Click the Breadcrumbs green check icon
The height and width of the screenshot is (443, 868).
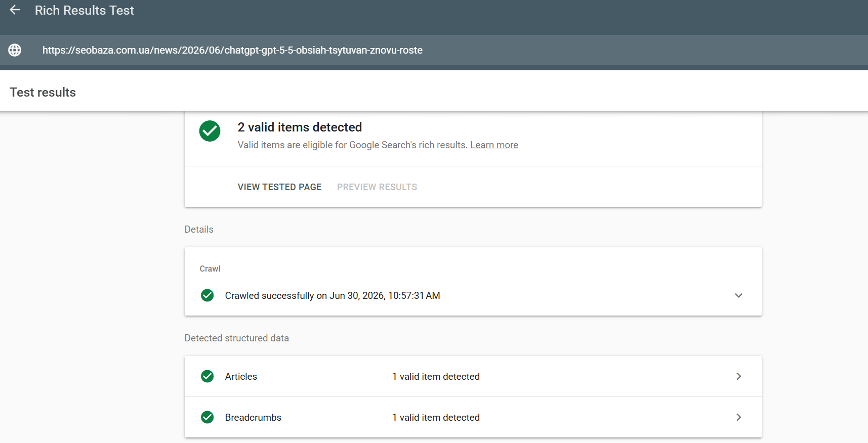pyautogui.click(x=207, y=417)
